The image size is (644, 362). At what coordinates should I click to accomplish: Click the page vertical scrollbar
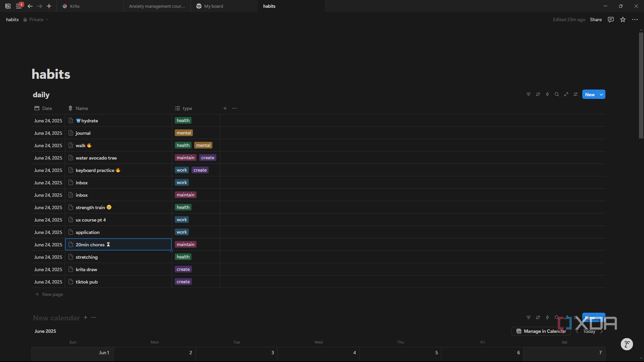[x=641, y=86]
